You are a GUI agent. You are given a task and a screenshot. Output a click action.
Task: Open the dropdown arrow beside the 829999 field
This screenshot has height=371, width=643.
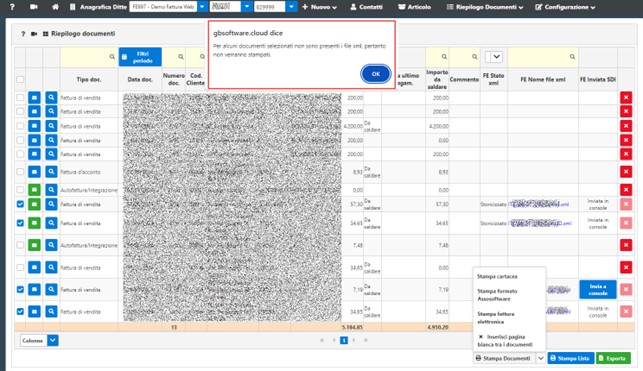291,7
